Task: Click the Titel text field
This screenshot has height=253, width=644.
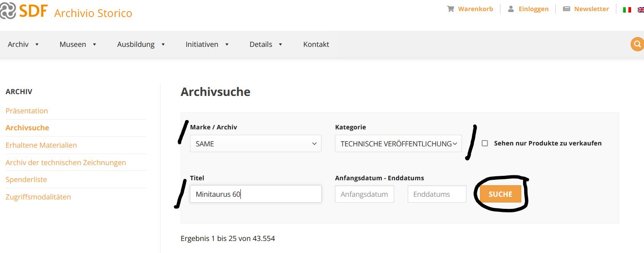Action: [x=256, y=194]
